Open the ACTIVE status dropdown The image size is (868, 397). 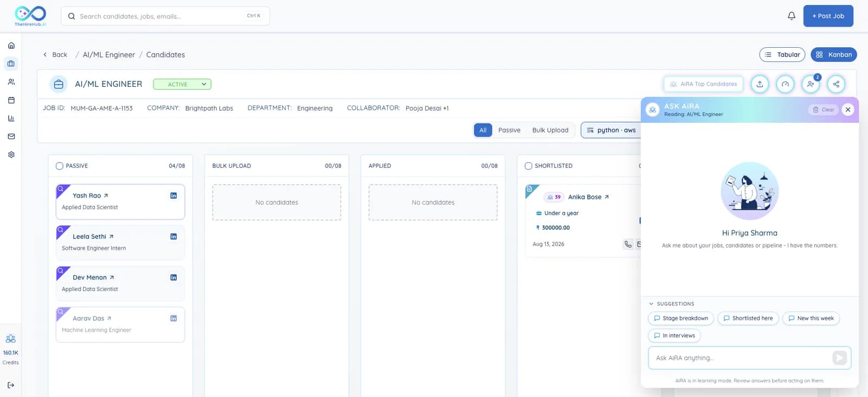(x=182, y=84)
